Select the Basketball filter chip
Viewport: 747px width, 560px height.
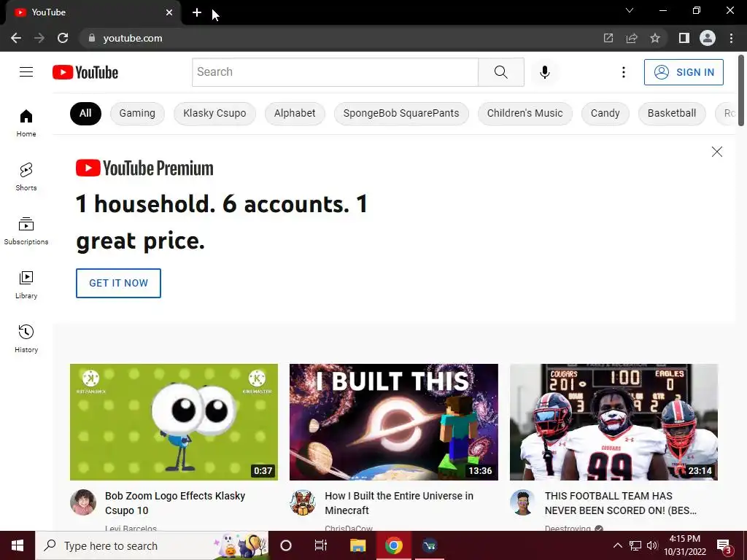coord(672,113)
